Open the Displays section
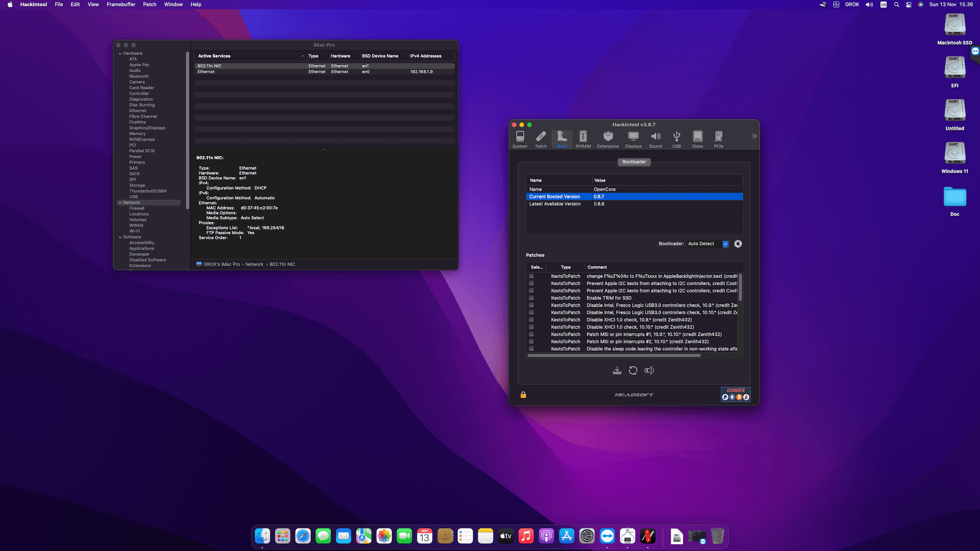This screenshot has height=551, width=980. click(633, 138)
